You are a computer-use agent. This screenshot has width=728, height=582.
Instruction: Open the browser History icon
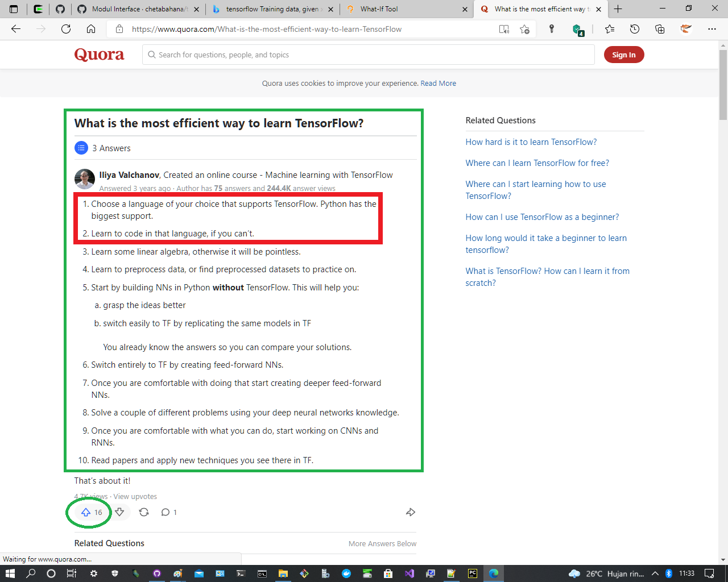click(635, 29)
